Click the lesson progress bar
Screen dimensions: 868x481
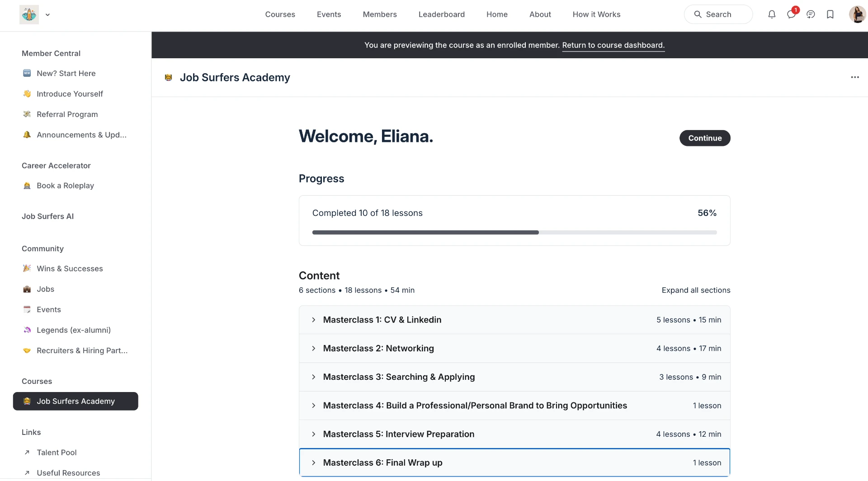(514, 233)
